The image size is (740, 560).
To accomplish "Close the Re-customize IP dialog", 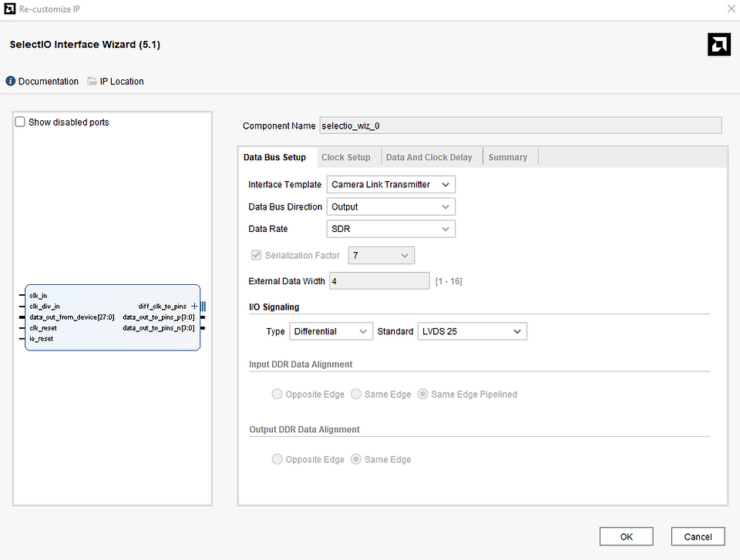I will coord(731,9).
